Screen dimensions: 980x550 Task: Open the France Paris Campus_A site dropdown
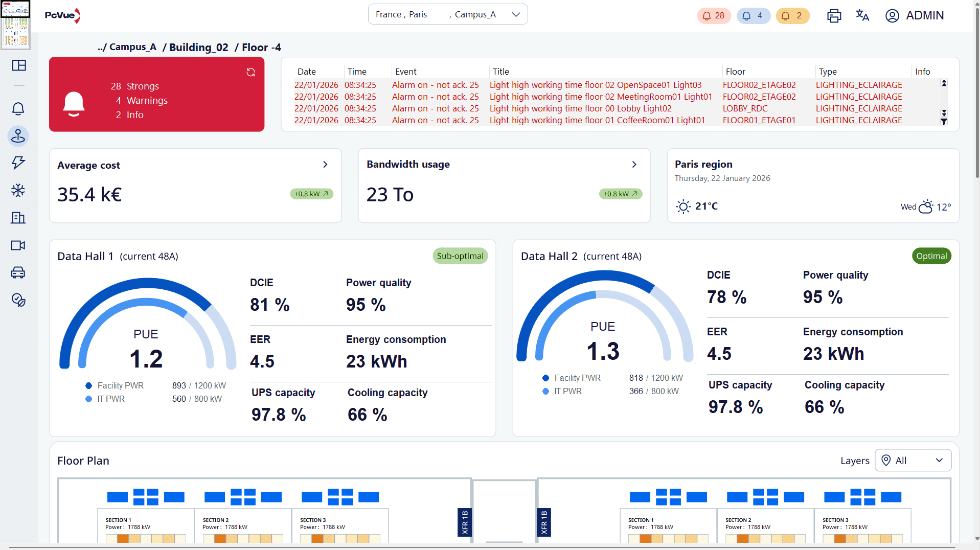(448, 14)
